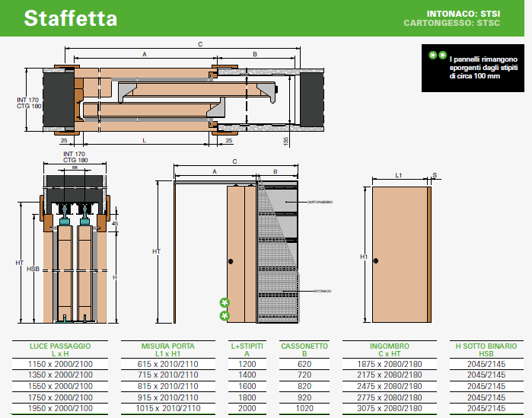Click the track rollers in the vertical cross-section
This screenshot has width=532, height=418.
pyautogui.click(x=75, y=212)
